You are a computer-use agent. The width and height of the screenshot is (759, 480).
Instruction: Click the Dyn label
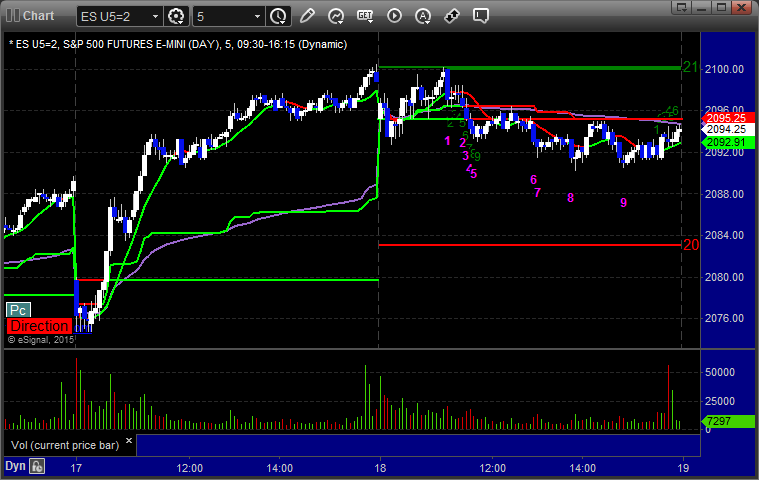click(x=15, y=466)
